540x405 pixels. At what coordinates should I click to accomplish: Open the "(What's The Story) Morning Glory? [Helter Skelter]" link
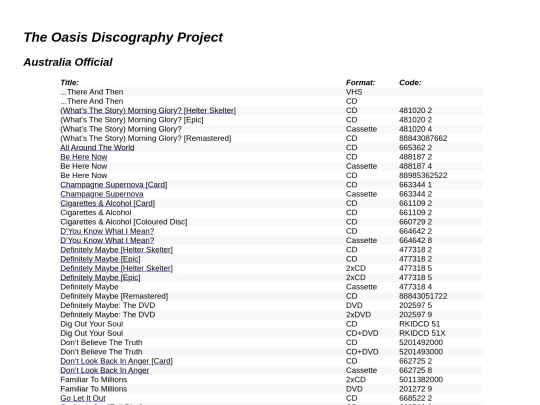click(148, 111)
